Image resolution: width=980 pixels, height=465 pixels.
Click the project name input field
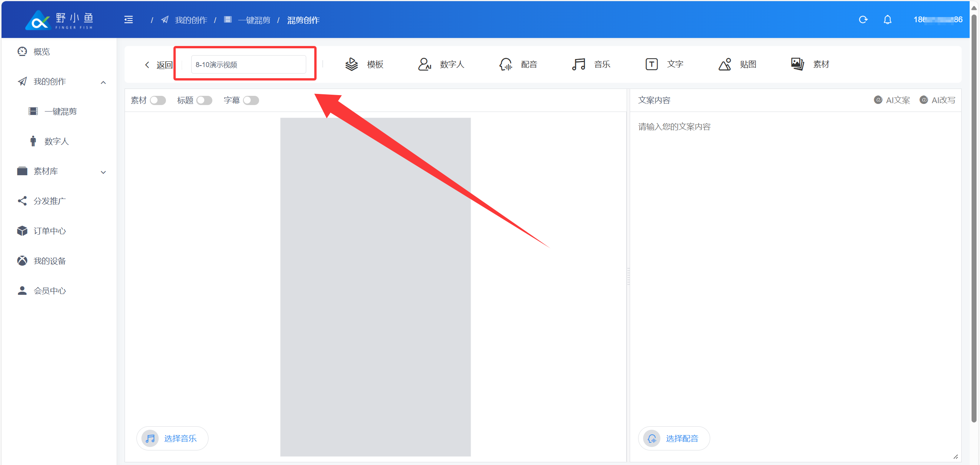point(248,64)
